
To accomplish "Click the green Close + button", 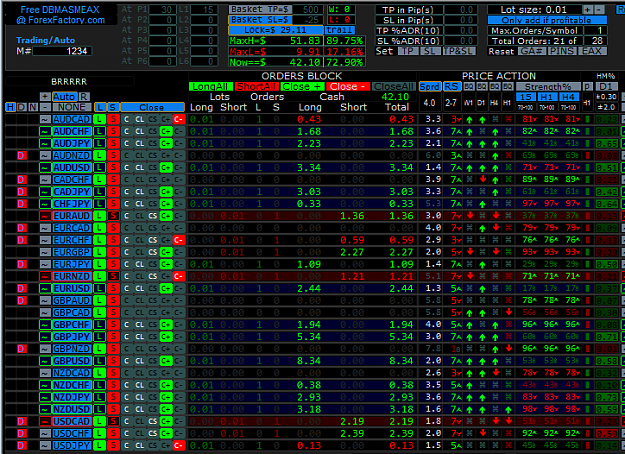I will (301, 86).
